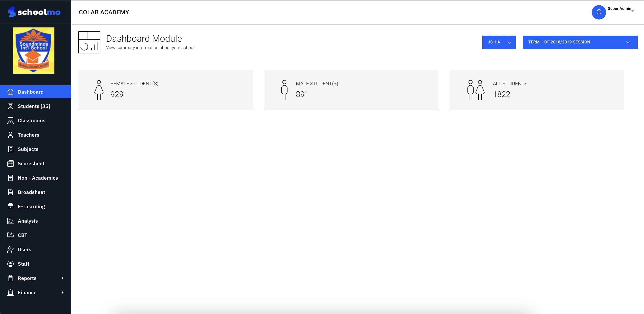The height and width of the screenshot is (314, 644).
Task: Click the Scoresheet grid icon
Action: click(10, 163)
